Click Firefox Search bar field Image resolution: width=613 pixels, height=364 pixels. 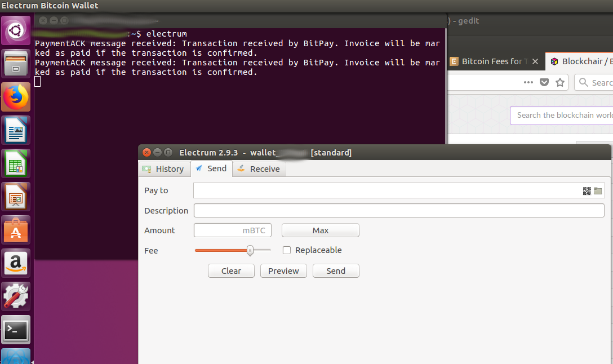(593, 82)
